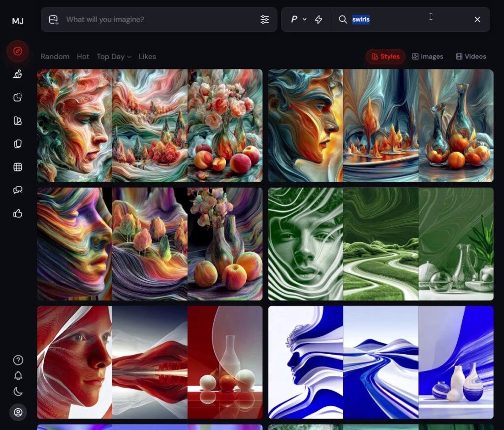Viewport: 504px width, 430px height.
Task: Expand the P personalization dropdown
Action: pyautogui.click(x=298, y=20)
